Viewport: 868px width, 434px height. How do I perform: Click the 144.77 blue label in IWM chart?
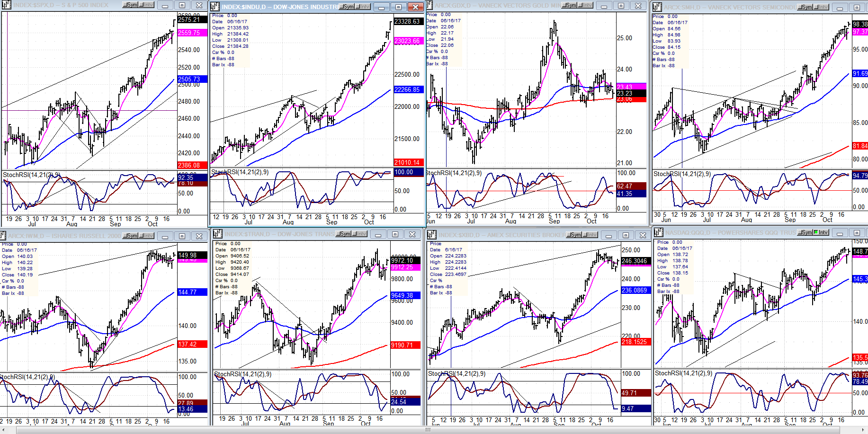pyautogui.click(x=192, y=292)
